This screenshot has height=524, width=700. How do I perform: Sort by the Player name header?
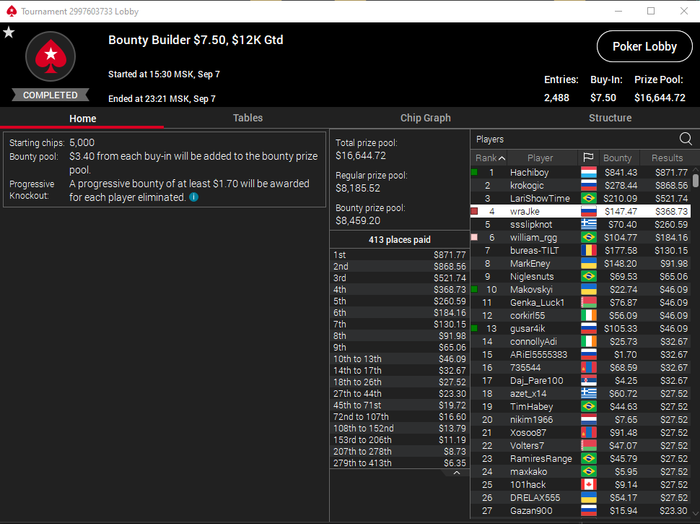coord(540,158)
